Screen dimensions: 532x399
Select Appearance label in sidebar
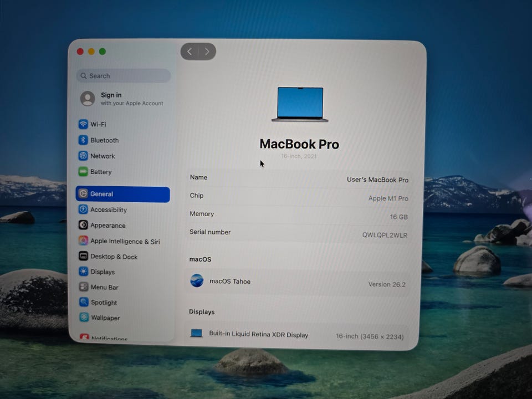pyautogui.click(x=108, y=226)
